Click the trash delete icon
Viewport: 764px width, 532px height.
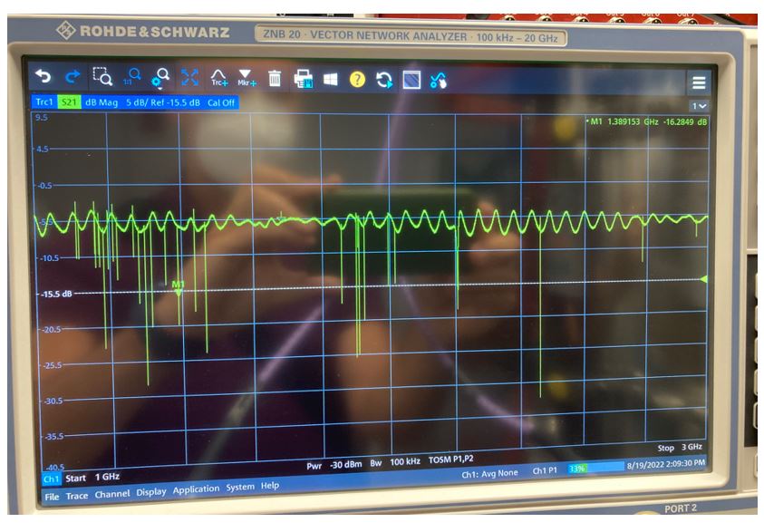point(275,80)
